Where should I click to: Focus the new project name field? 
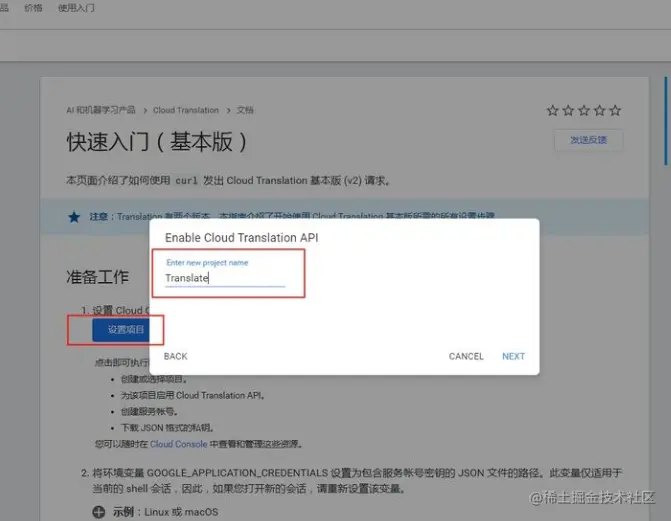(225, 278)
